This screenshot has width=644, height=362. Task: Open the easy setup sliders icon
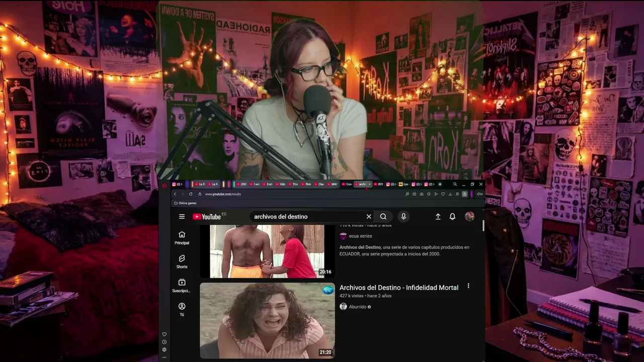pyautogui.click(x=457, y=194)
